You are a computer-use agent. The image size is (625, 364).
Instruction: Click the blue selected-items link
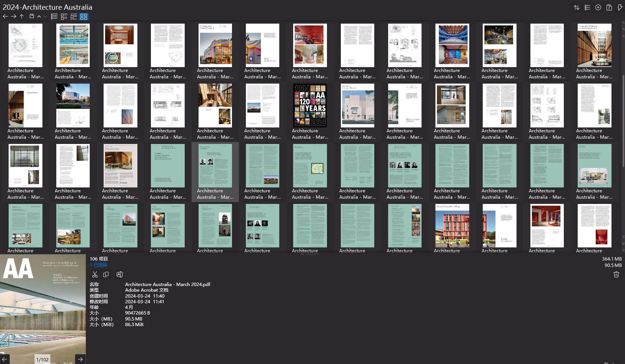(98, 265)
